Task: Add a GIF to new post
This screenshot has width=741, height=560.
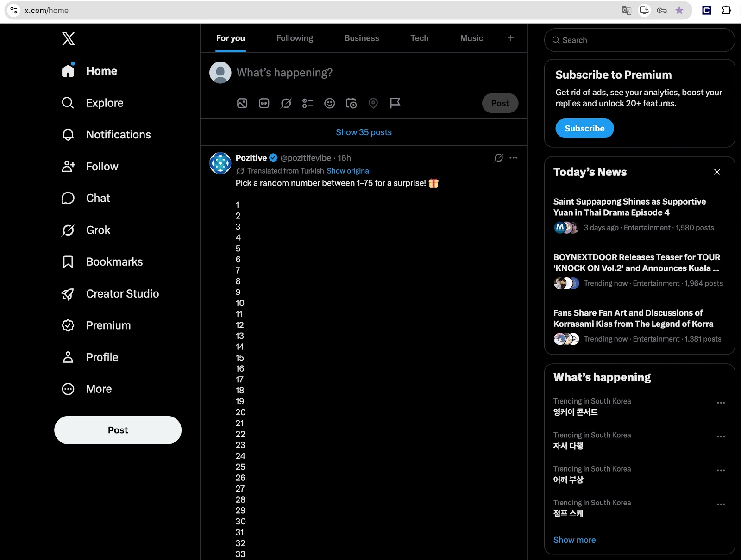Action: (264, 103)
